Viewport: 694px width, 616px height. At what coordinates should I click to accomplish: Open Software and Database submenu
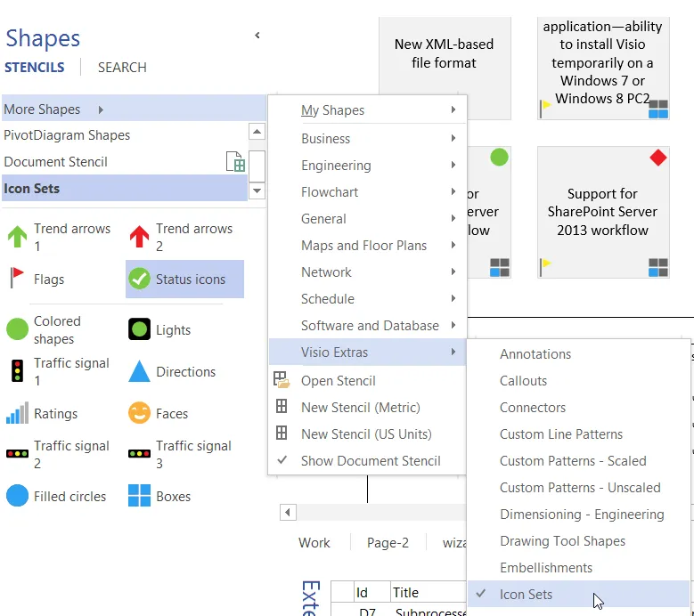point(367,326)
